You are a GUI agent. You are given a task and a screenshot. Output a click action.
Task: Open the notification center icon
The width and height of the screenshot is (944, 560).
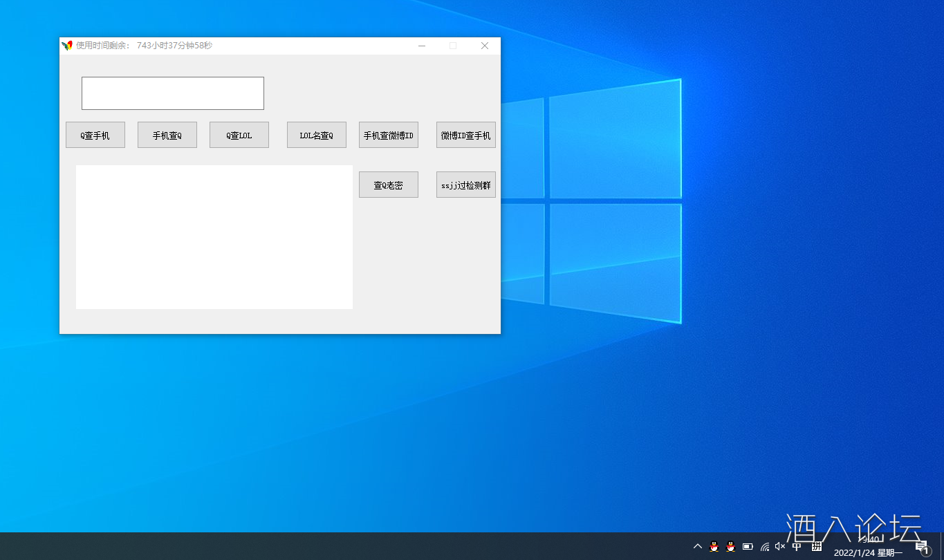tap(922, 547)
